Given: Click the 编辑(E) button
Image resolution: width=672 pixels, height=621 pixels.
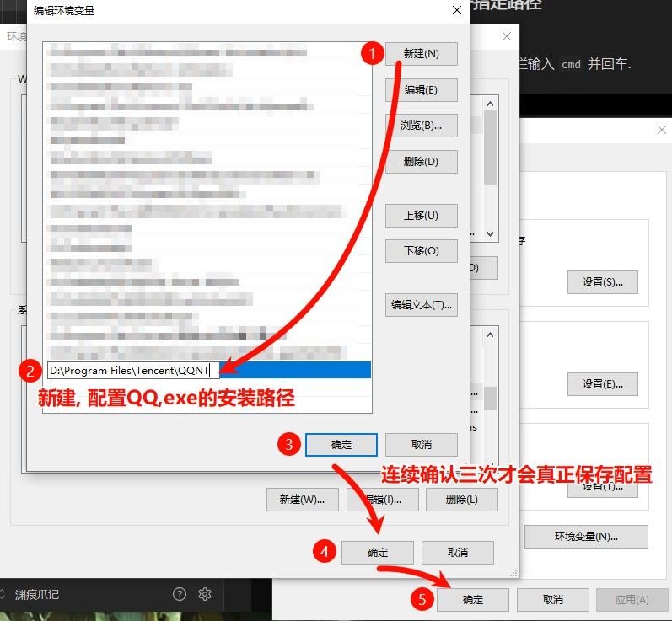Looking at the screenshot, I should point(422,90).
